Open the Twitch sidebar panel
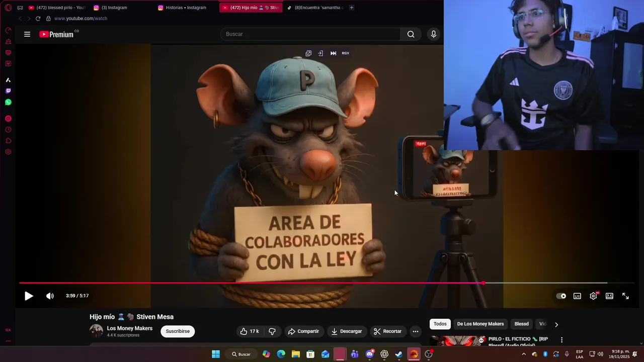The image size is (644, 362). [8, 91]
